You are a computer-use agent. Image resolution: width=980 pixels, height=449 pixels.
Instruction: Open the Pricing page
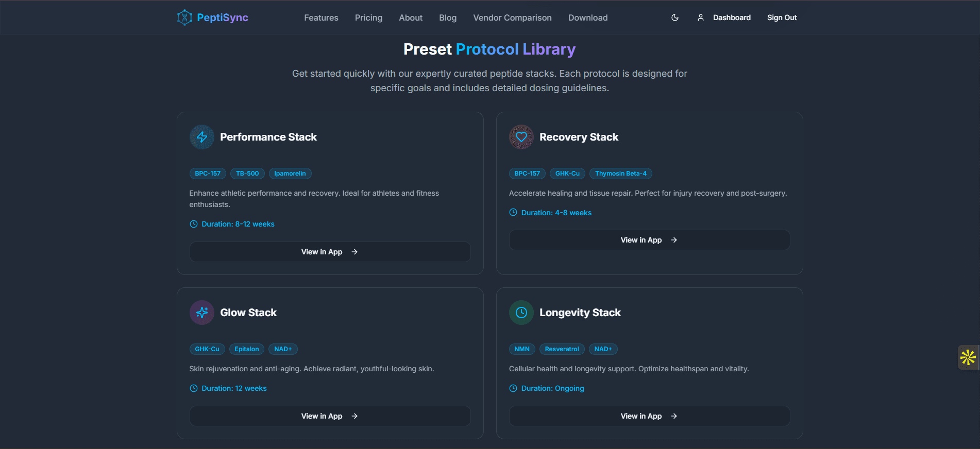(368, 18)
